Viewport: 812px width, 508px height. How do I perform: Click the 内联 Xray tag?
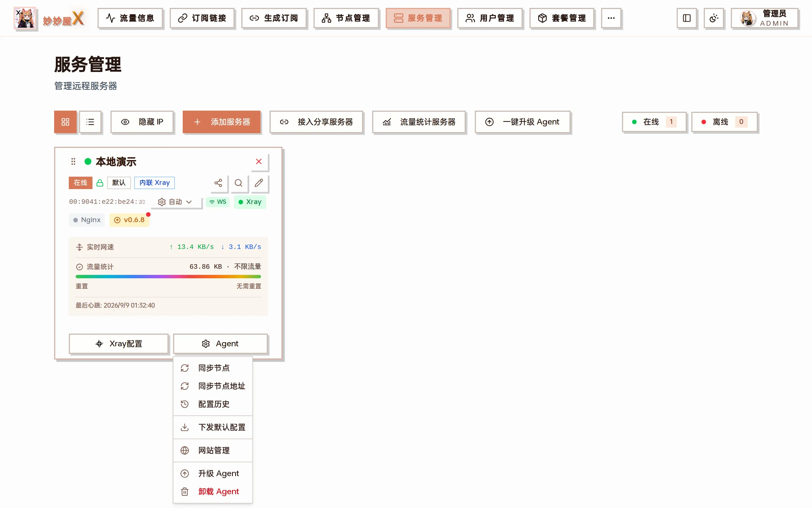(154, 183)
